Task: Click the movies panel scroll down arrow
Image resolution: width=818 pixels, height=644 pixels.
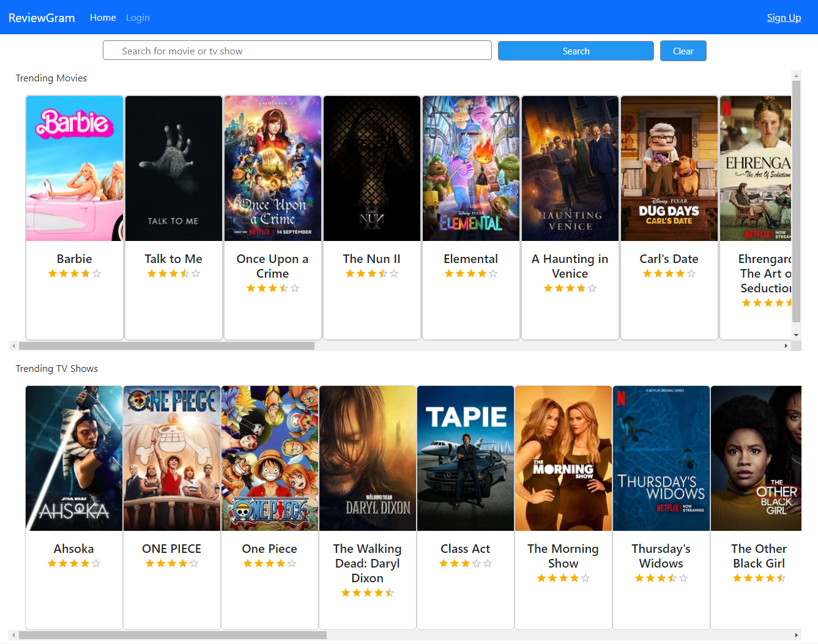Action: 796,335
